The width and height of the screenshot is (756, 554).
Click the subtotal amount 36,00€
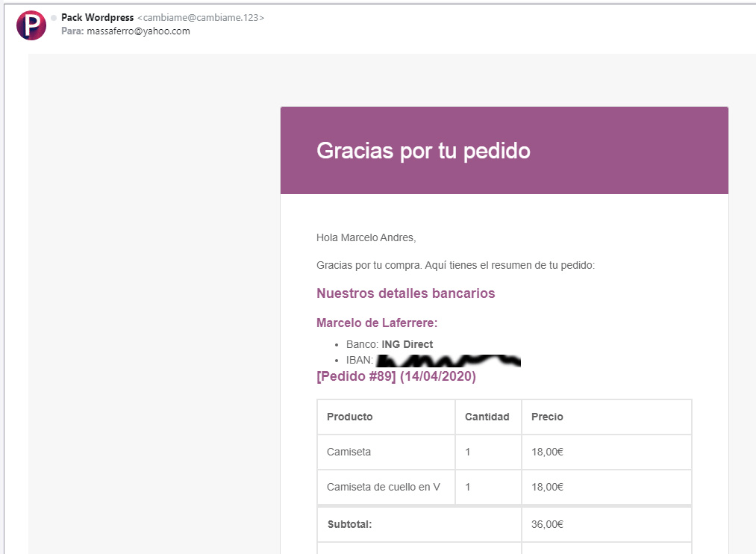point(547,524)
